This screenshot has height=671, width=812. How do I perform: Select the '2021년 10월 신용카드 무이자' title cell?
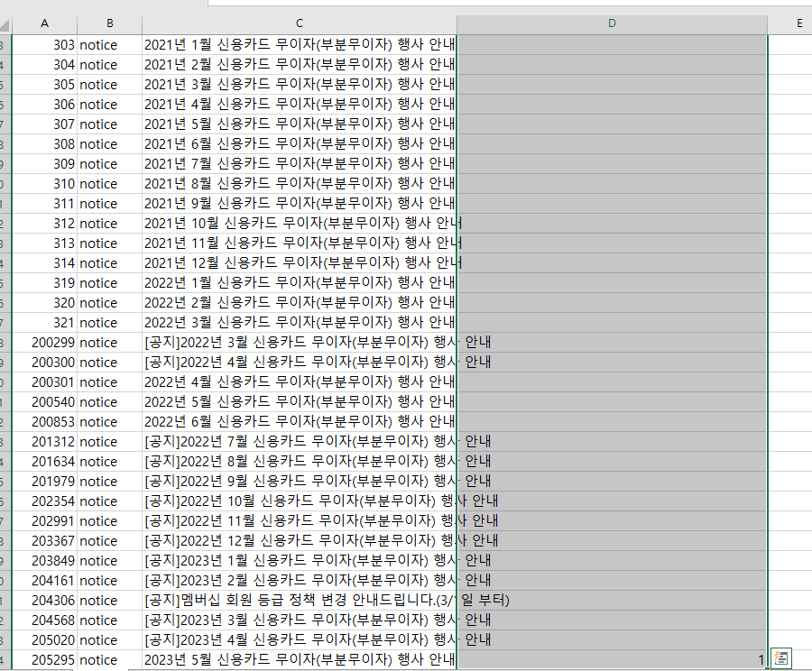(x=300, y=224)
